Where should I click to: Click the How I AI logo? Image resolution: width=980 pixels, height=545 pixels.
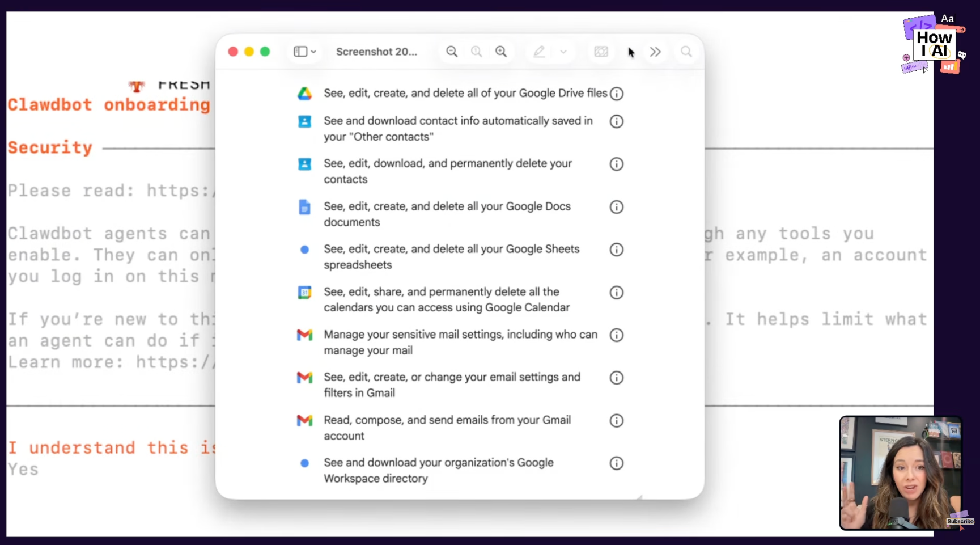[x=934, y=44]
